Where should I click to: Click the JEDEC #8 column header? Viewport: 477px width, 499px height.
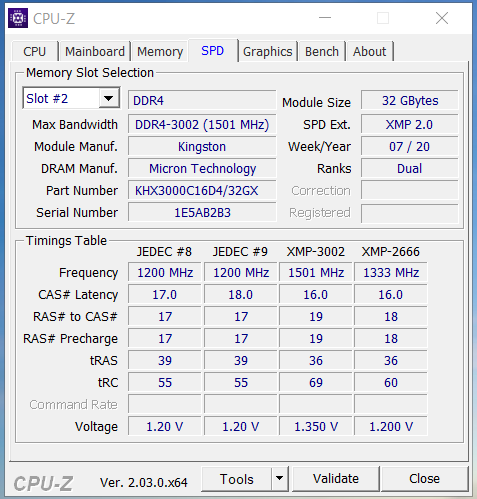164,252
